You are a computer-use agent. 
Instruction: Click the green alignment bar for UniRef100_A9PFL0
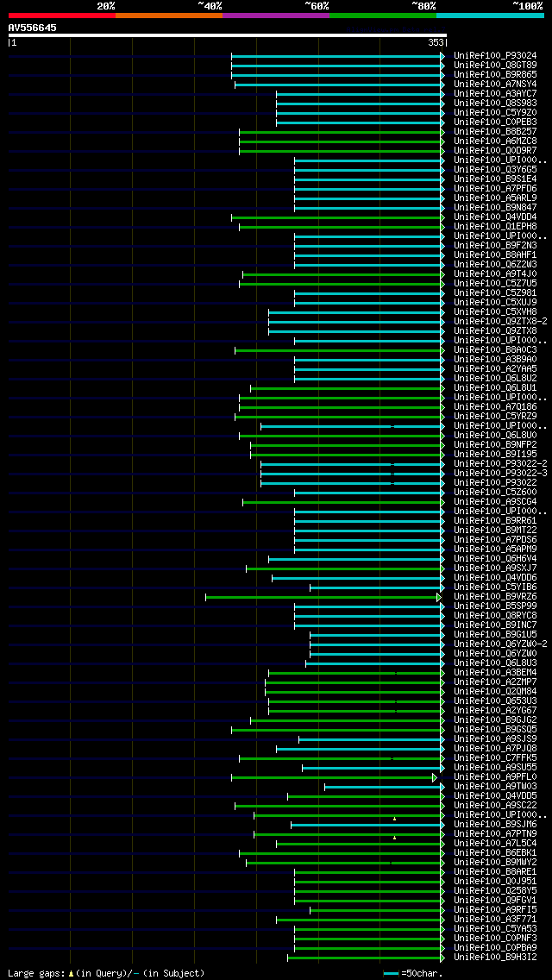click(334, 777)
